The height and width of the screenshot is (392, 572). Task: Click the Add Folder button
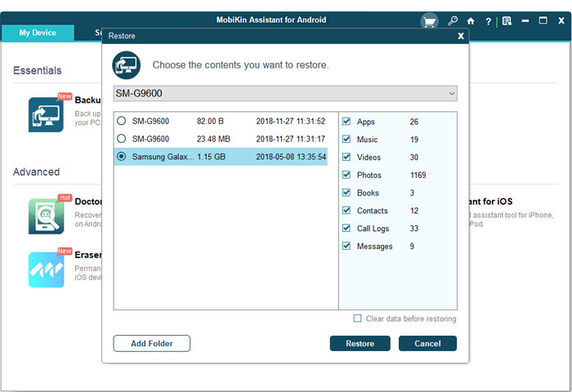tap(152, 344)
